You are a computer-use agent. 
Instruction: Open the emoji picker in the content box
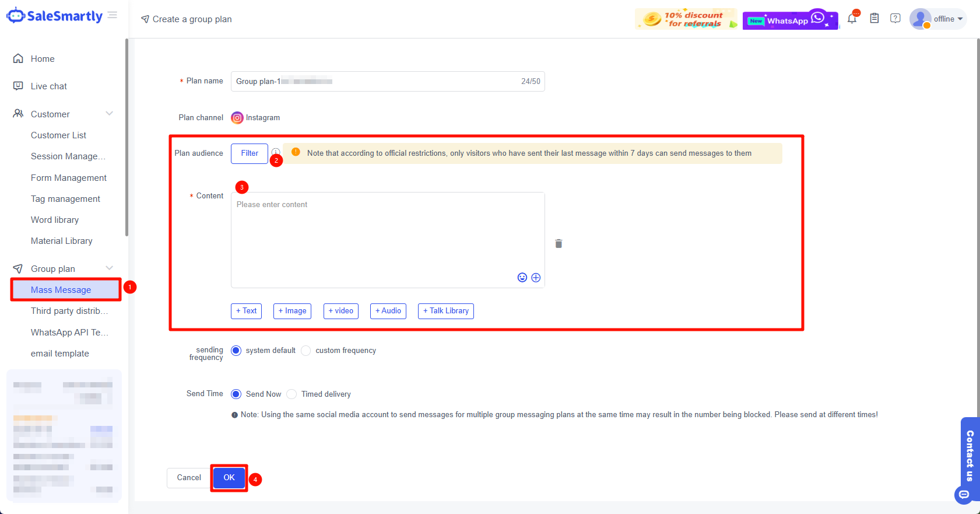[522, 278]
